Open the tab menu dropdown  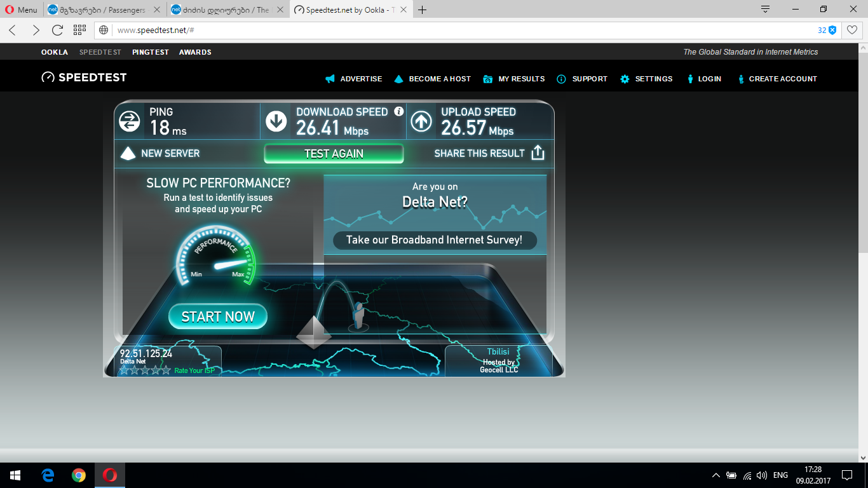click(x=766, y=9)
